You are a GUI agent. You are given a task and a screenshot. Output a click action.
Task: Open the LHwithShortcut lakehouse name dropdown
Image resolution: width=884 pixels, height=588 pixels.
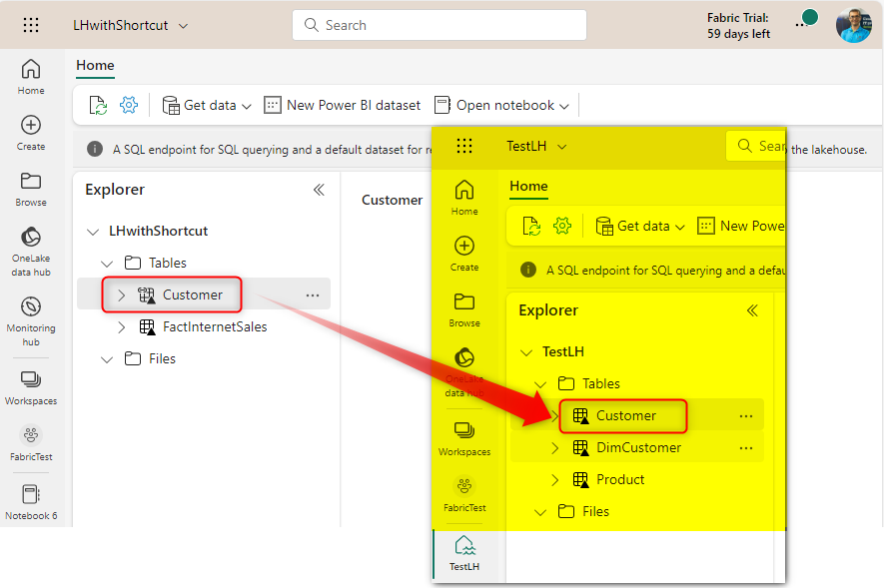pos(183,26)
